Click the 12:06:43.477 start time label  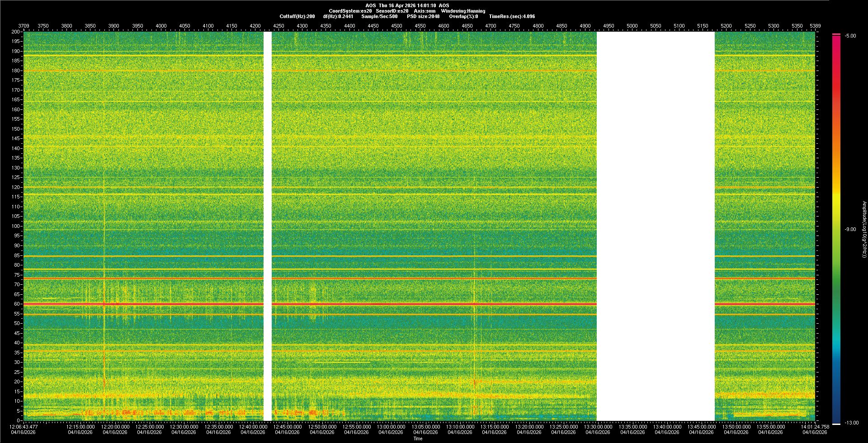[x=24, y=426]
